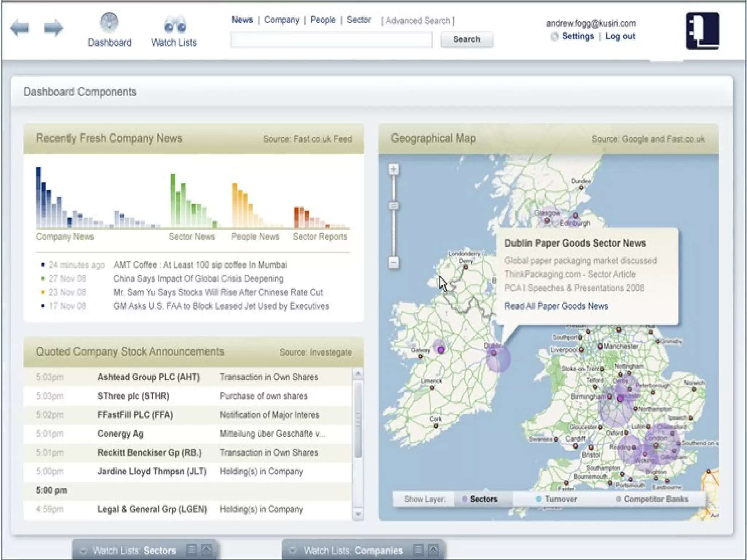Screen dimensions: 747x560
Task: Click the notebook logo icon
Action: point(702,31)
